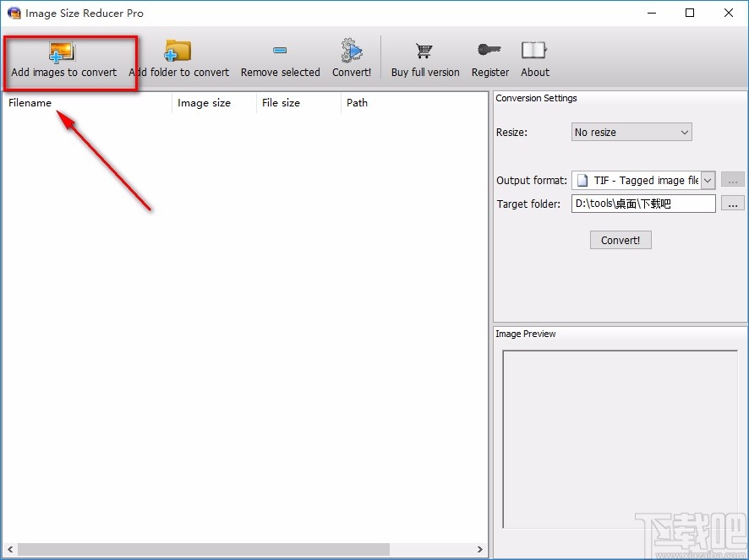The height and width of the screenshot is (560, 749).
Task: Click Add images to convert toolbar icon
Action: click(x=62, y=52)
